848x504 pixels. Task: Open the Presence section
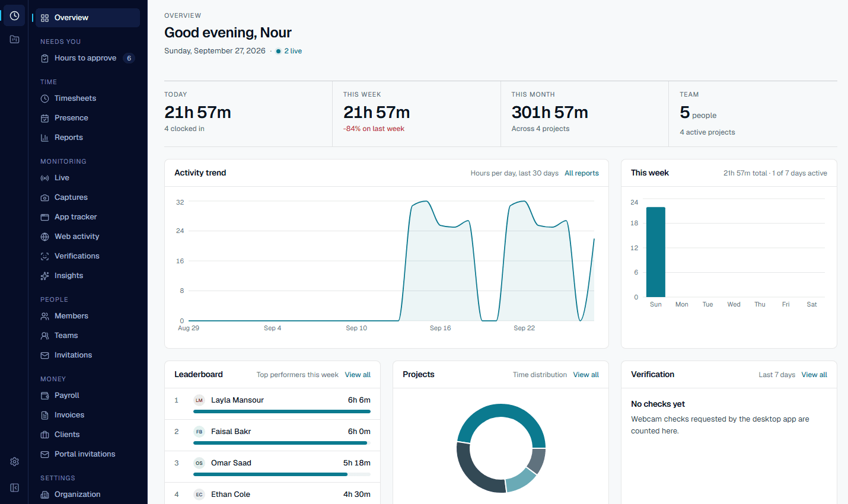tap(88, 118)
